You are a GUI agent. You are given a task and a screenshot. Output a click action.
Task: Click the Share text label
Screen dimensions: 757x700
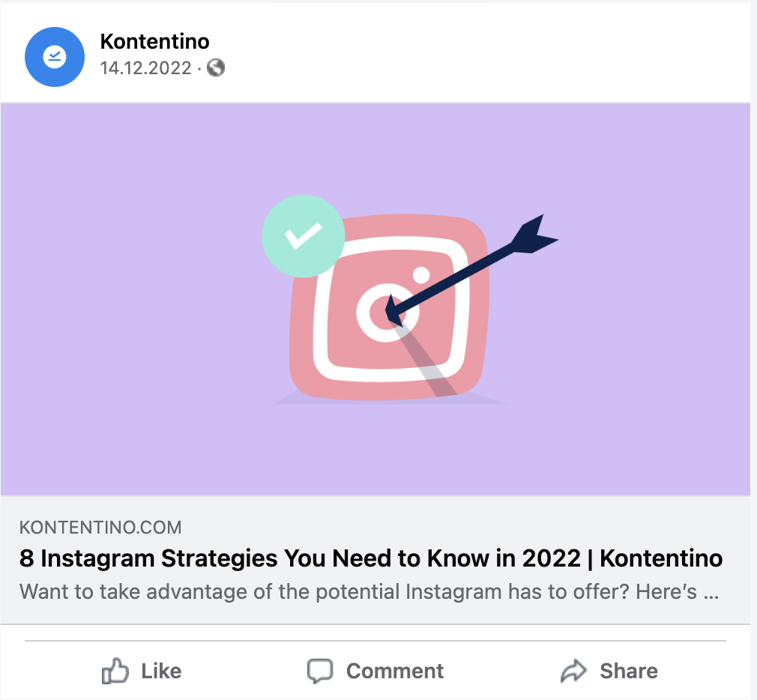coord(629,671)
